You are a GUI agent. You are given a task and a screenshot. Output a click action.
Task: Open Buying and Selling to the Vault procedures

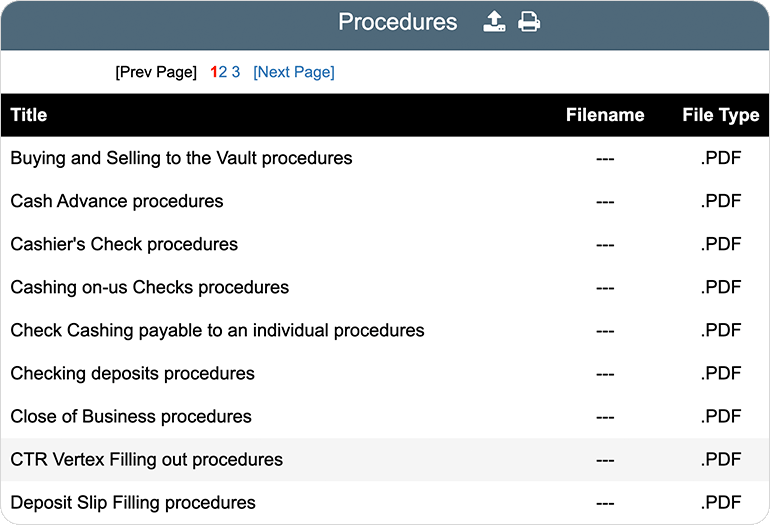181,158
